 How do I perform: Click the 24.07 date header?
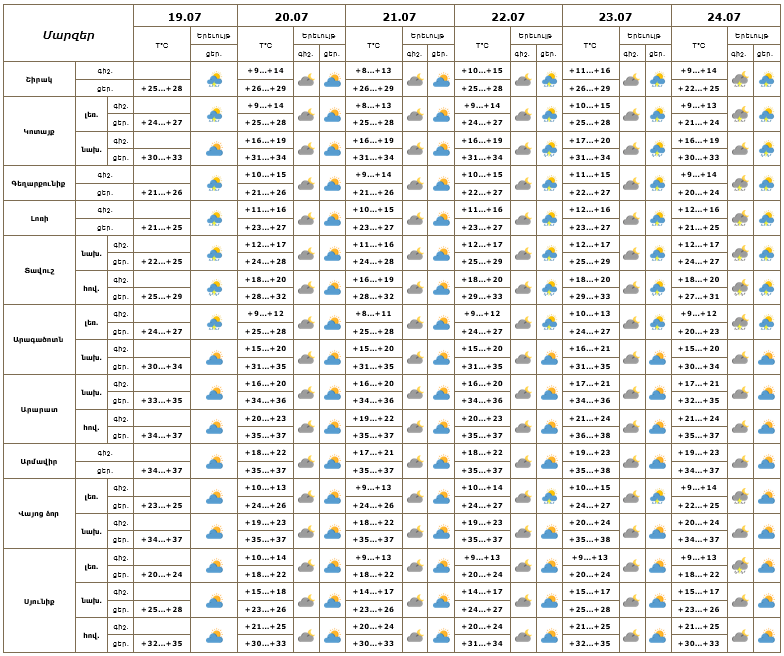tap(724, 17)
